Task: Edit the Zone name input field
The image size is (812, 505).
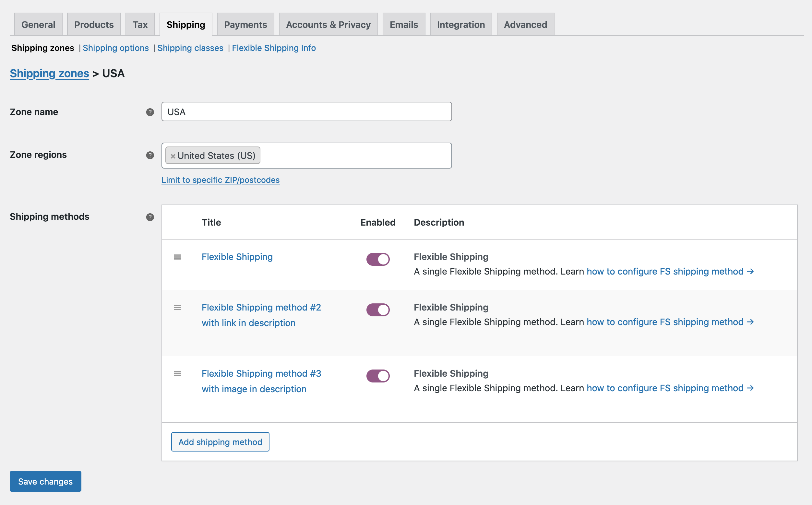Action: click(307, 111)
